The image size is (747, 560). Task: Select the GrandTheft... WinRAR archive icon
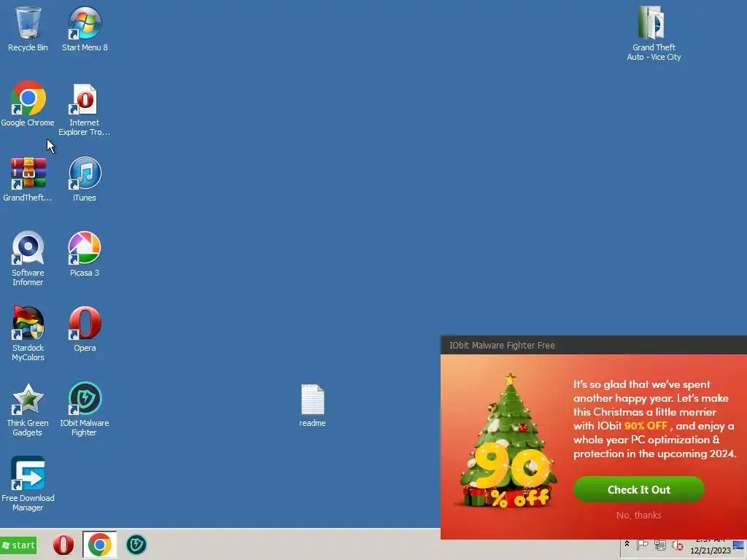(28, 179)
